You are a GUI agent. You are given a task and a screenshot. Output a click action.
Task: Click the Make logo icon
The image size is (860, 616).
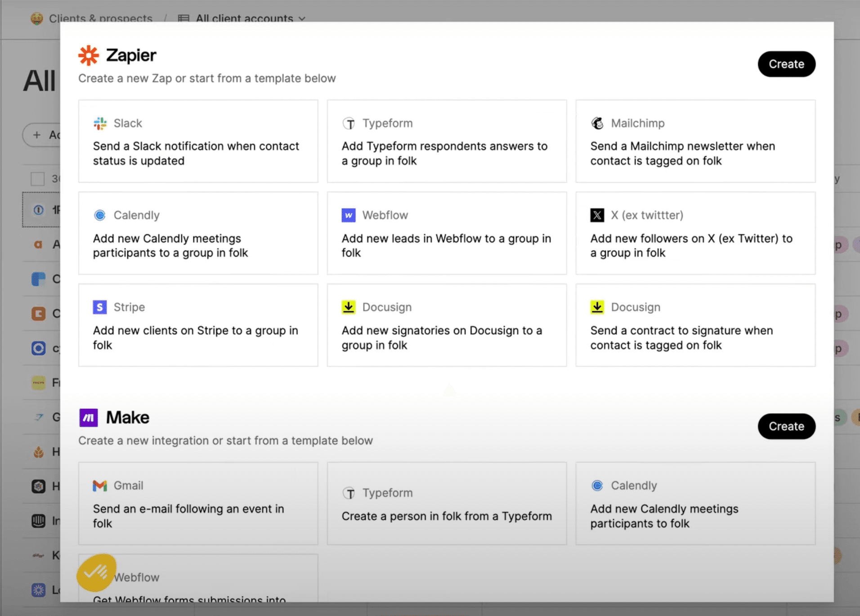(x=89, y=418)
